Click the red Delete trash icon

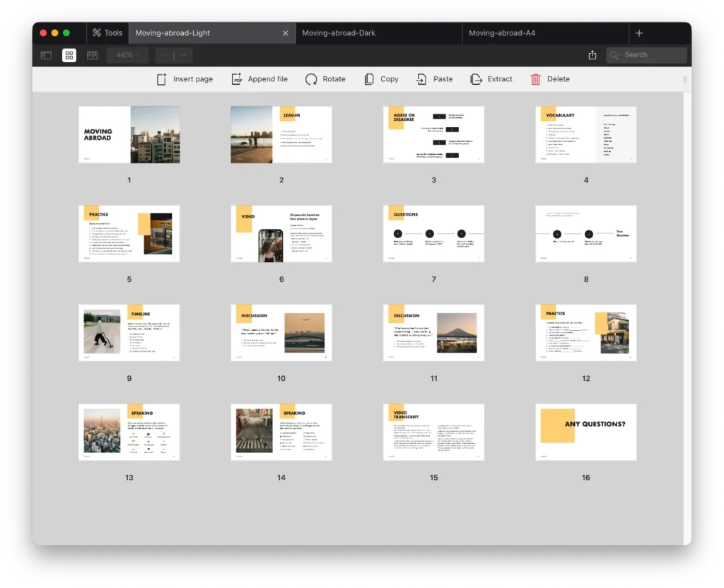pos(536,79)
